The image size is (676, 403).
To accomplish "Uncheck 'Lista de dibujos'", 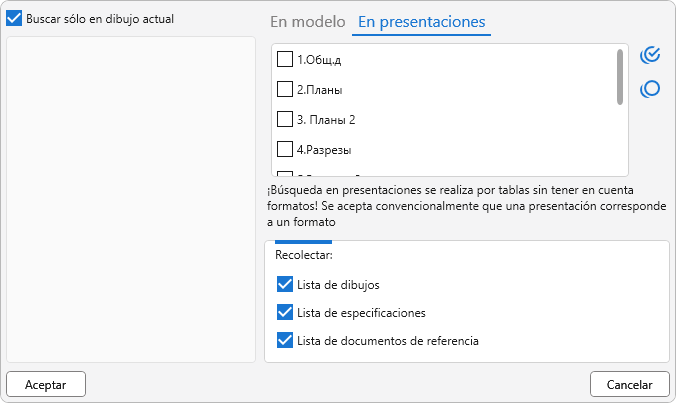I will (285, 284).
